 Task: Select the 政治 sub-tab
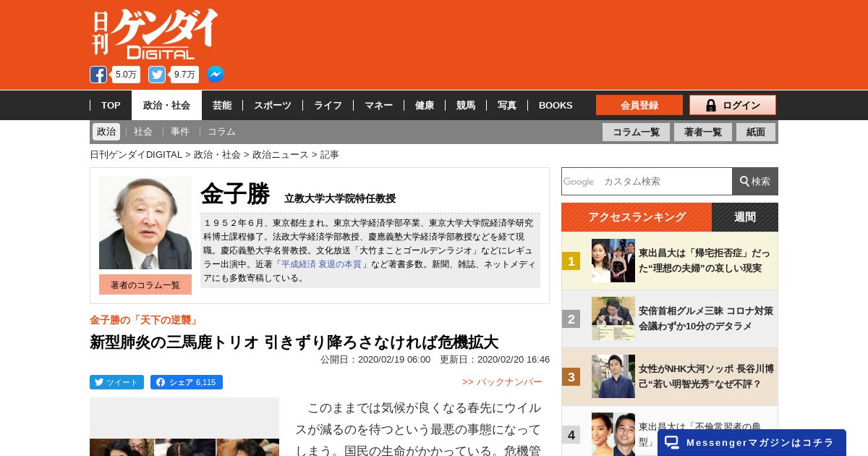tap(106, 132)
